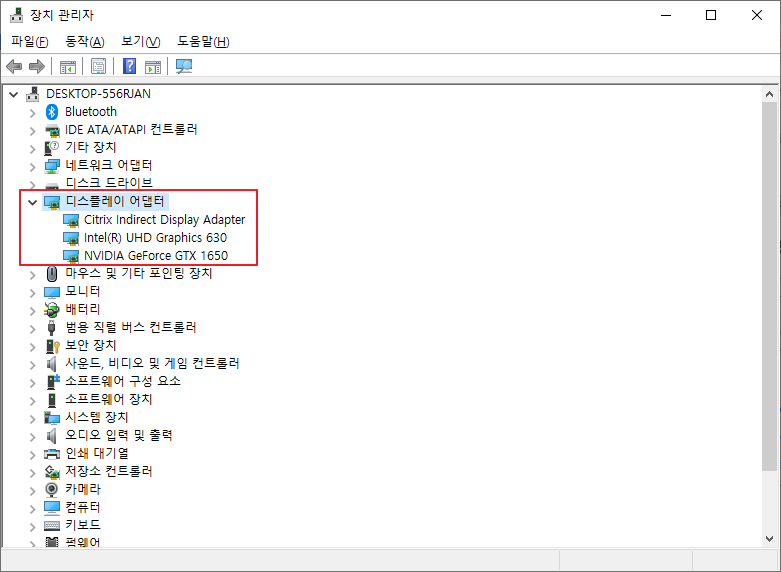The width and height of the screenshot is (781, 572).
Task: Click the 저장소 컨트롤러 icon
Action: click(x=52, y=472)
